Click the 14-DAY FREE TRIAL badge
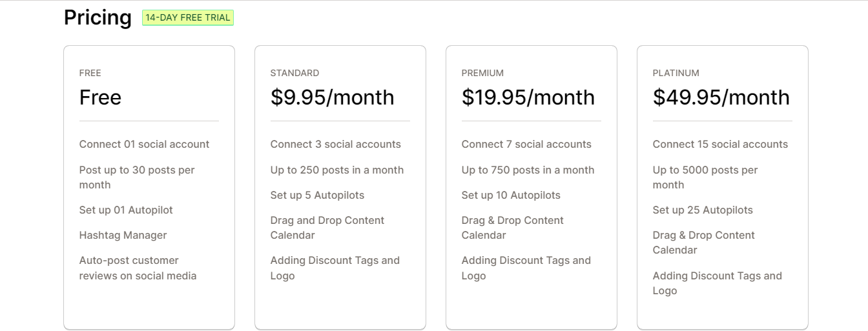Viewport: 868px width, 331px height. tap(187, 18)
